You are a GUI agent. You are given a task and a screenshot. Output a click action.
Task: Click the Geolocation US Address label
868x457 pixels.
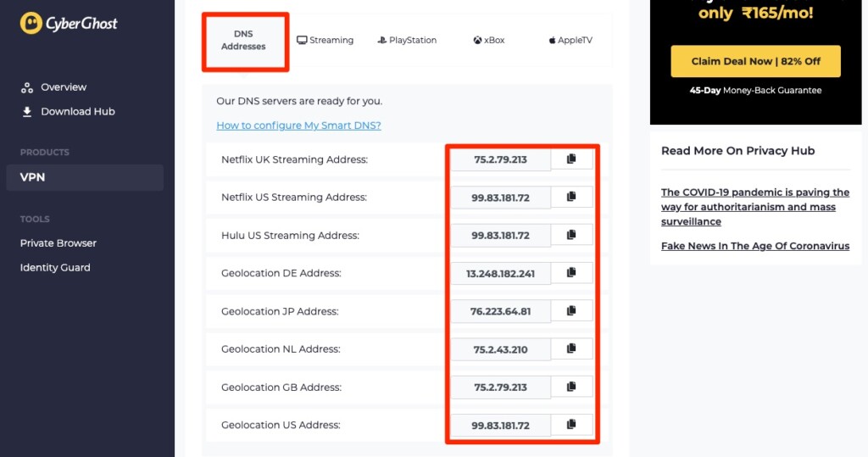[281, 425]
